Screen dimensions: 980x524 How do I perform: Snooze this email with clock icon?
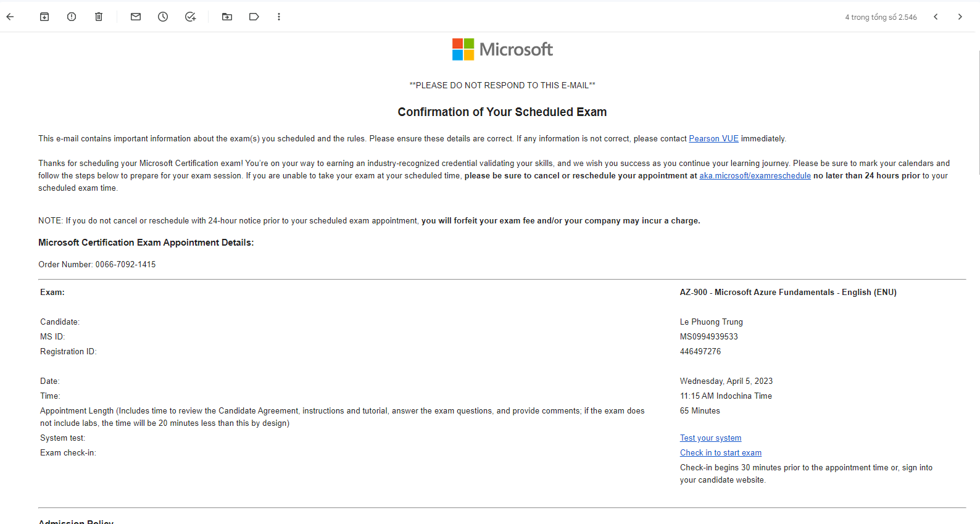click(163, 17)
